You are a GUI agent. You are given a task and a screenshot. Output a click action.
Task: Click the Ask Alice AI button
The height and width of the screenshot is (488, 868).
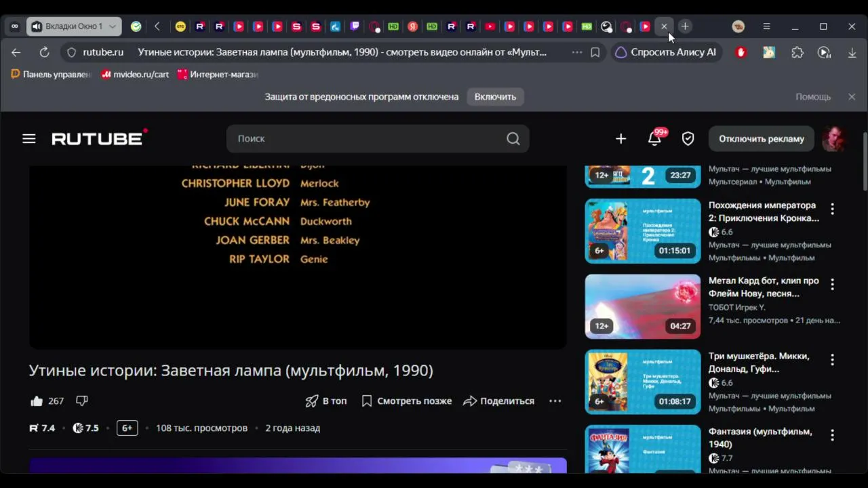[665, 52]
